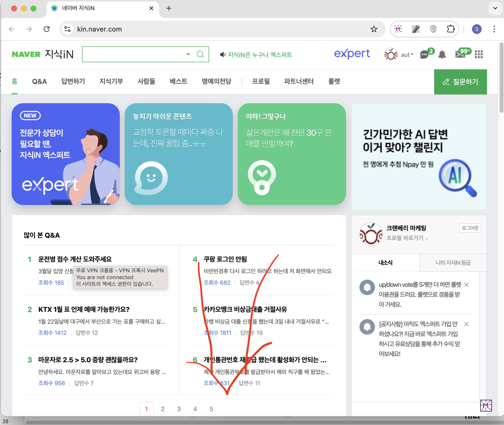
Task: Open the Naver services grid icon
Action: click(479, 55)
